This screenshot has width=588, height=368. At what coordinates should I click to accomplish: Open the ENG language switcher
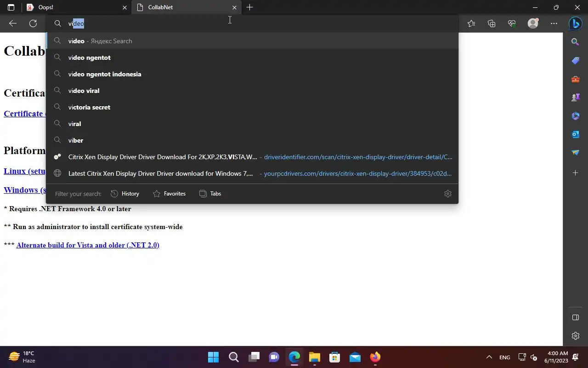(504, 357)
